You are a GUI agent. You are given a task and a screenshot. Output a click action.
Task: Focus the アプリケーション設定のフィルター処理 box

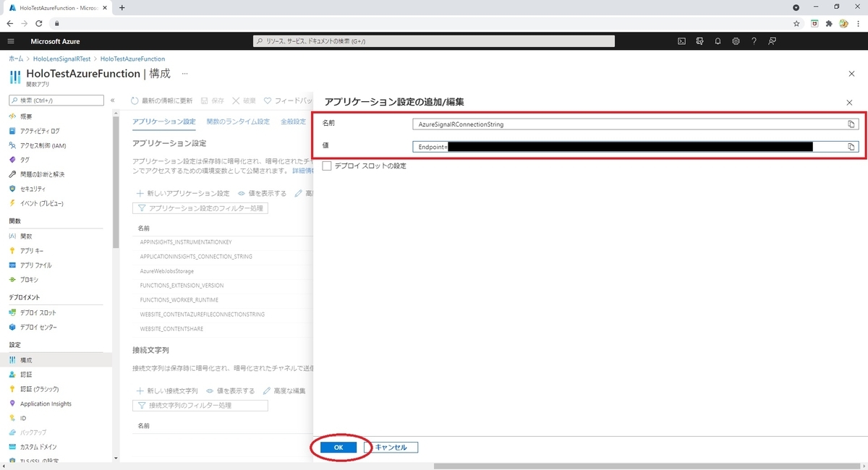pos(200,208)
